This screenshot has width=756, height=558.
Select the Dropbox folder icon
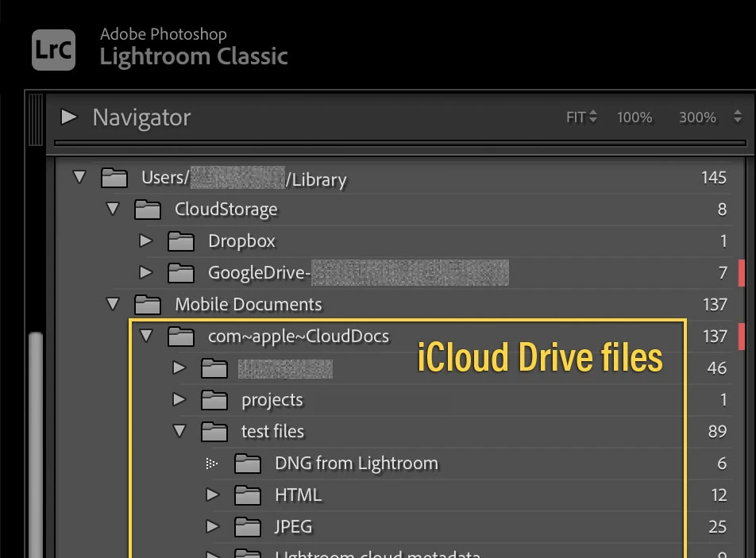pos(181,241)
